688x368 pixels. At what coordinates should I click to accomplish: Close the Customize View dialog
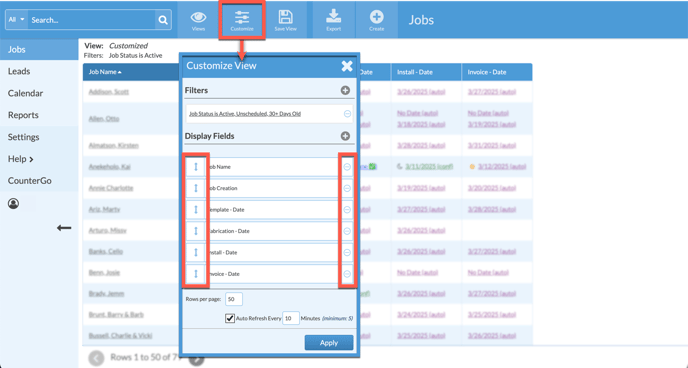coord(347,66)
